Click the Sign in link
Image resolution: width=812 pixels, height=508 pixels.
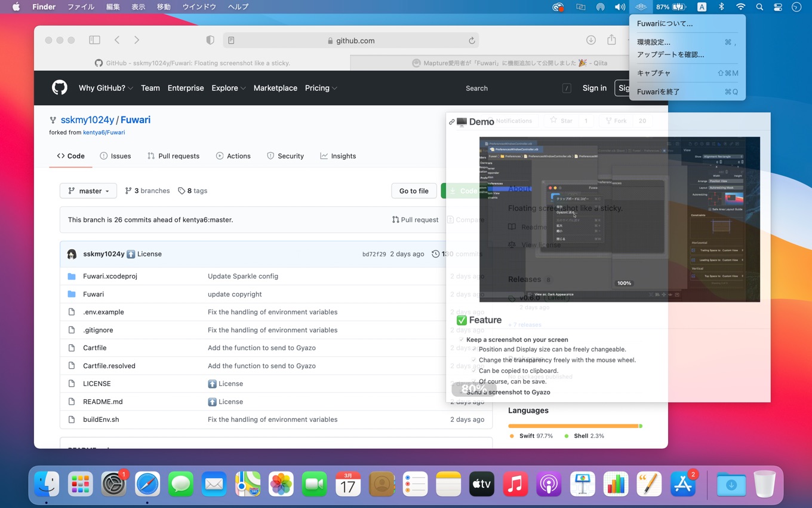(x=595, y=88)
